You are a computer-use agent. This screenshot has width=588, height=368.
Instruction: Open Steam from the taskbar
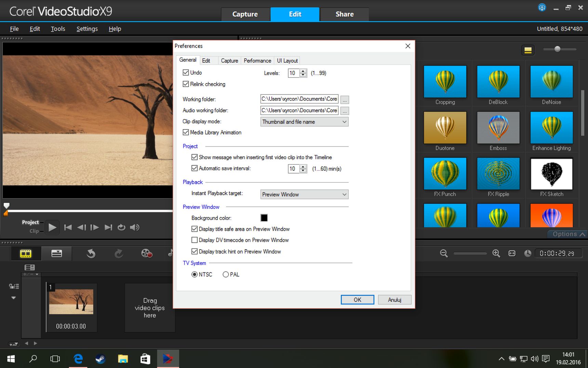(101, 359)
